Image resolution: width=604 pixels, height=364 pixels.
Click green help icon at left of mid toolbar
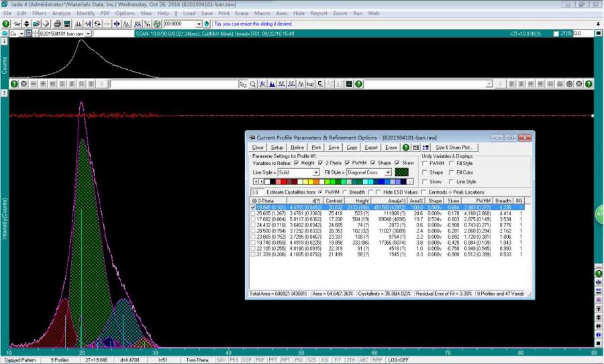pos(14,84)
